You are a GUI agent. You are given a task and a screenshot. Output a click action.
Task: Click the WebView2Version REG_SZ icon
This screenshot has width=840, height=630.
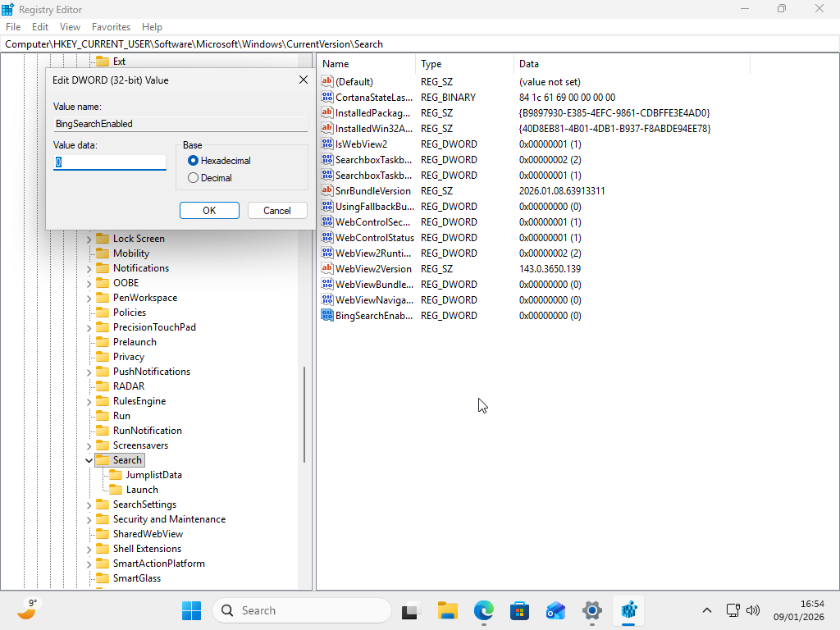click(x=326, y=268)
